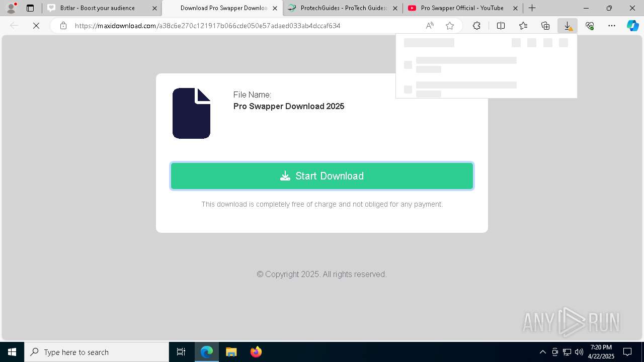Click the Copyright 2025 footer text

(x=321, y=274)
